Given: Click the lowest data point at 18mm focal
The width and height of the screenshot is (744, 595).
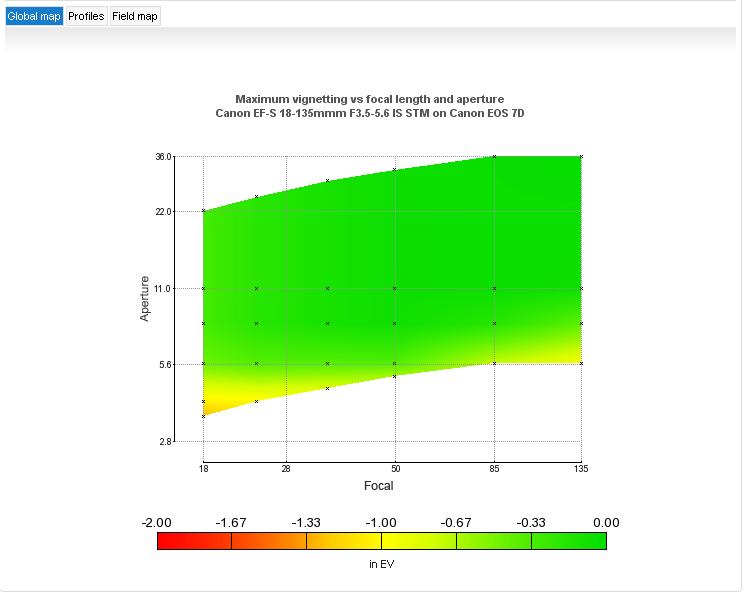Looking at the screenshot, I should (204, 417).
